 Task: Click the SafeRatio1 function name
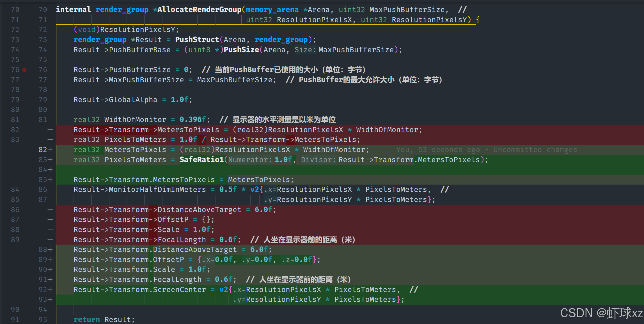pos(201,160)
